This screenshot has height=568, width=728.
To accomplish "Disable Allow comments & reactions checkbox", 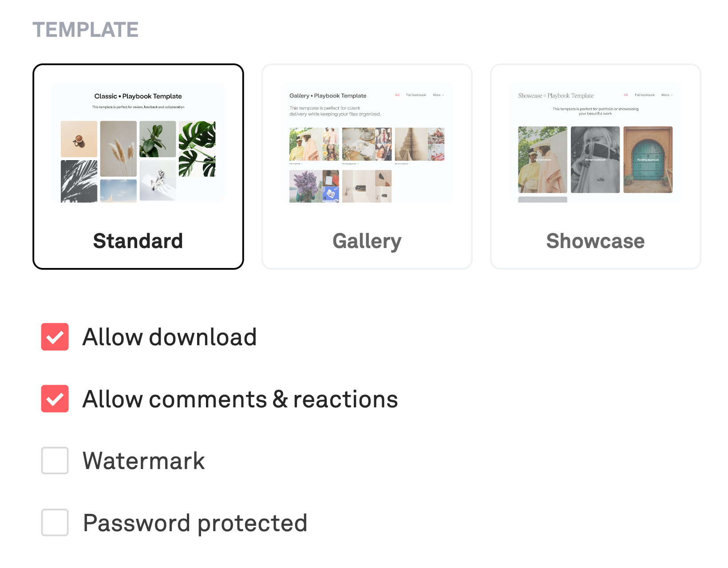I will [55, 398].
